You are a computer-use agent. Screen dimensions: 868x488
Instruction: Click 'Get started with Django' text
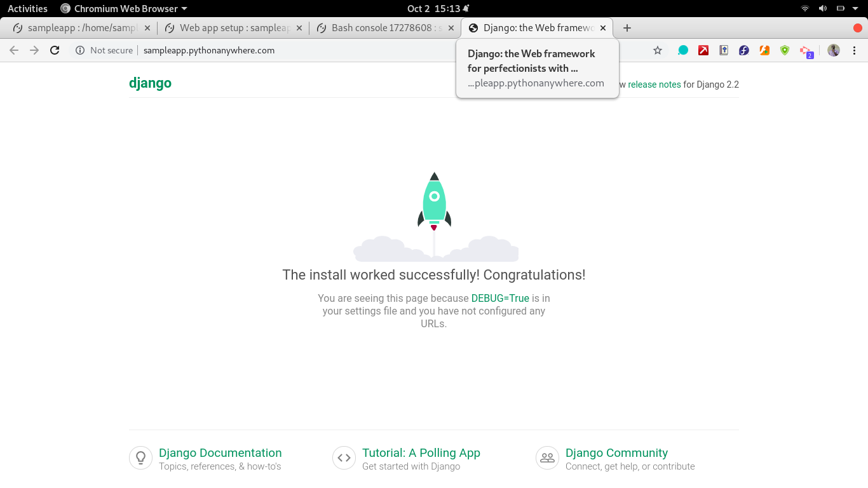(x=411, y=466)
